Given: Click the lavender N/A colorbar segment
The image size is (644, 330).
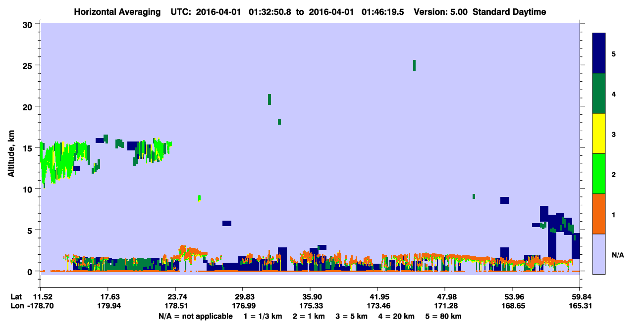Looking at the screenshot, I should [599, 254].
